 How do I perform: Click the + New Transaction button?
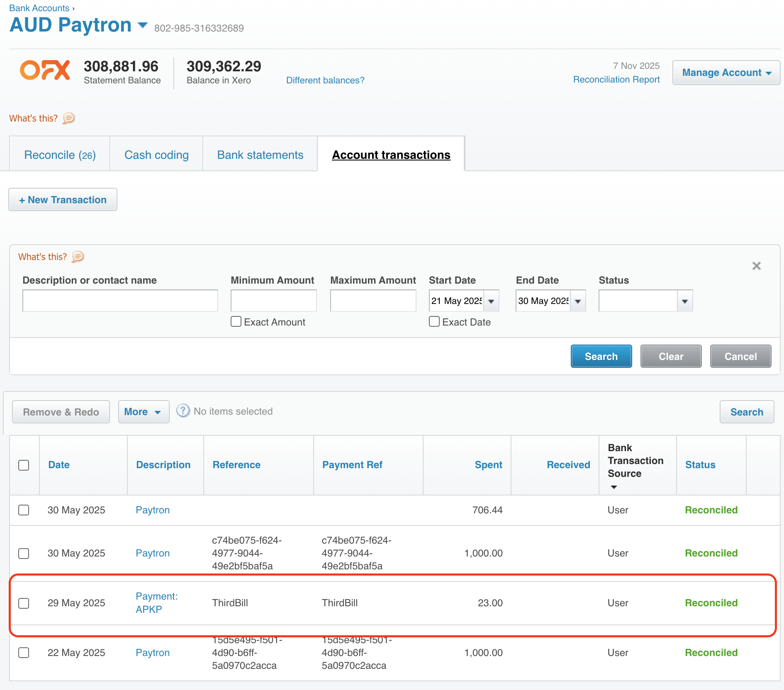(x=63, y=200)
